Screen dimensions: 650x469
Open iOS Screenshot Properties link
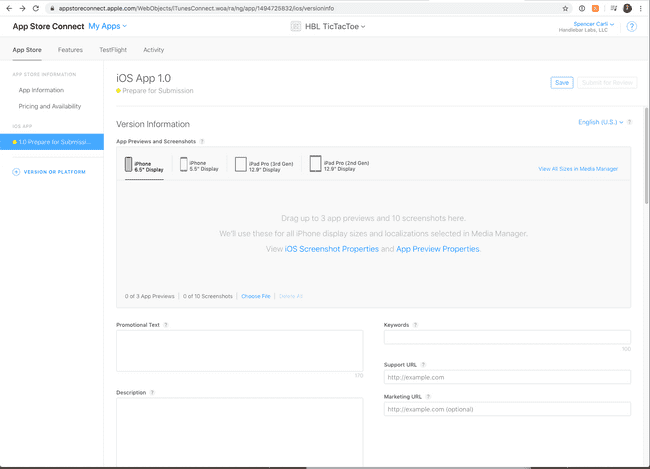(x=332, y=249)
